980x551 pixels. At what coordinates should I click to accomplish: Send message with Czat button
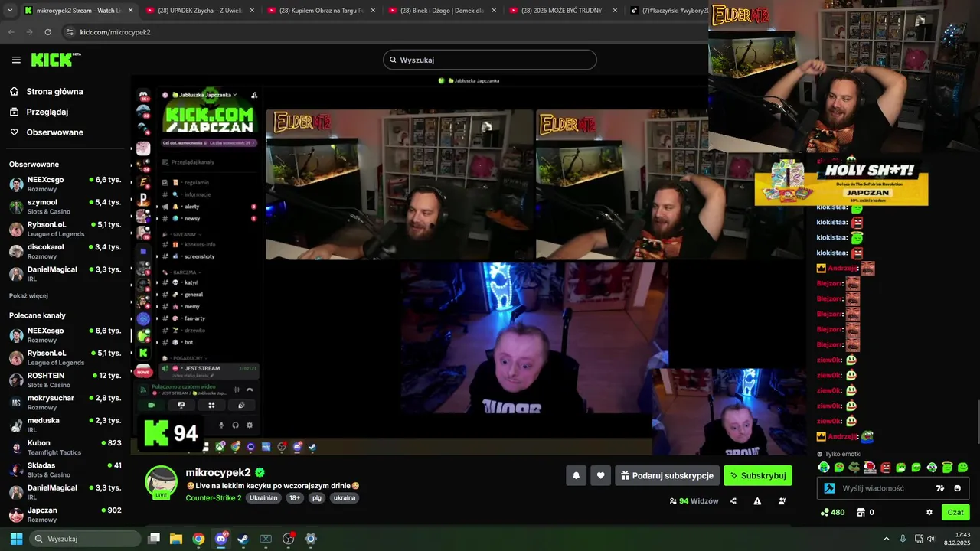point(955,512)
